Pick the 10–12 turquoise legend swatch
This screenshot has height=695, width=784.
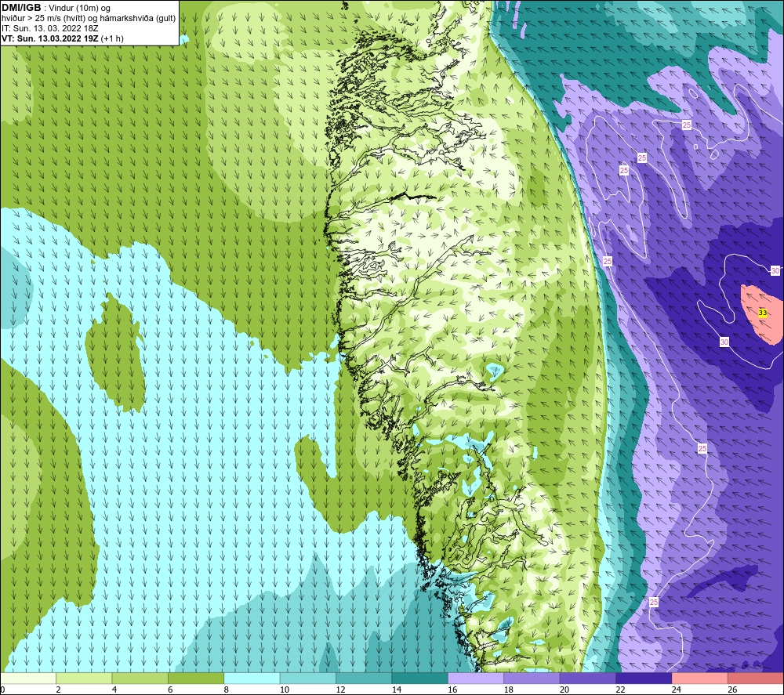click(x=308, y=678)
